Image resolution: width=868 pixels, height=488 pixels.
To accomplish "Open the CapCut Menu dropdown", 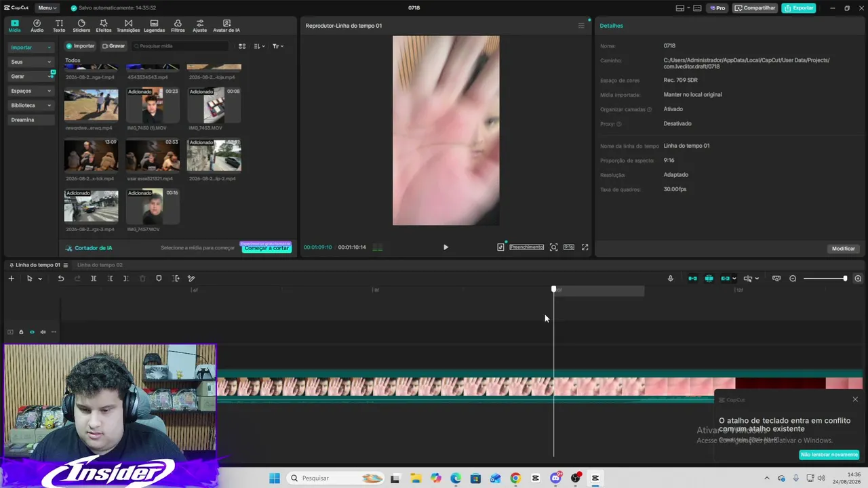I will [x=47, y=8].
